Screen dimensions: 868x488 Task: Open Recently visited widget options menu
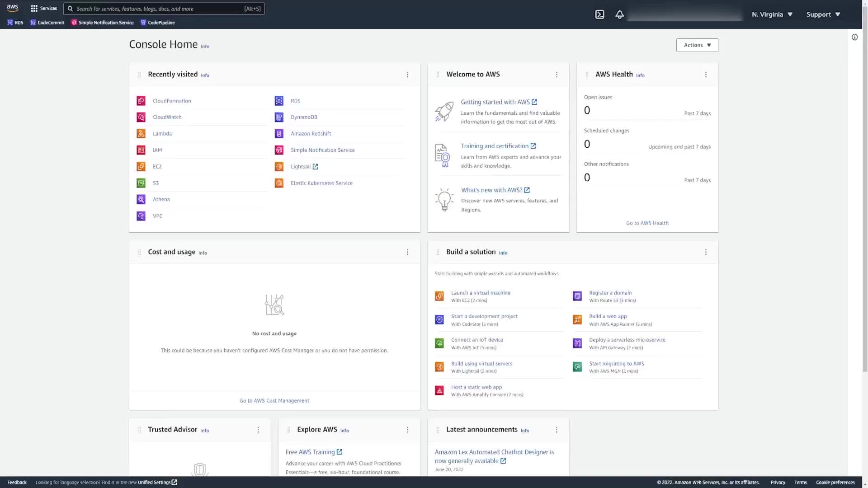click(407, 75)
